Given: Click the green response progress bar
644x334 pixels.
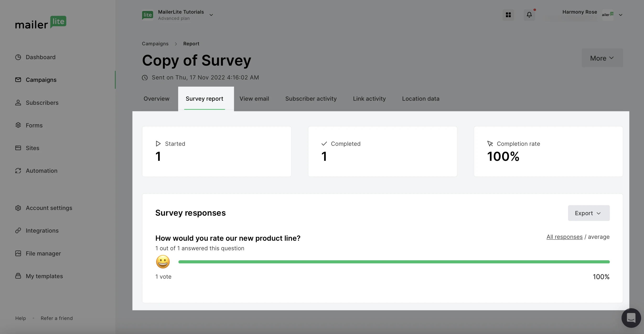Looking at the screenshot, I should tap(394, 262).
